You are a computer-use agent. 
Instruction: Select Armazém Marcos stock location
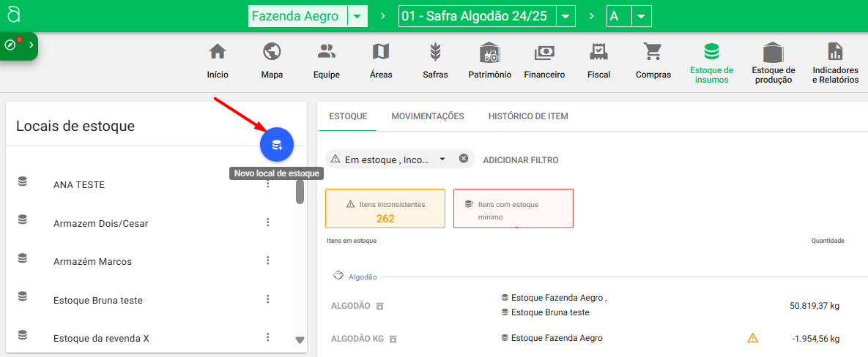(x=92, y=261)
